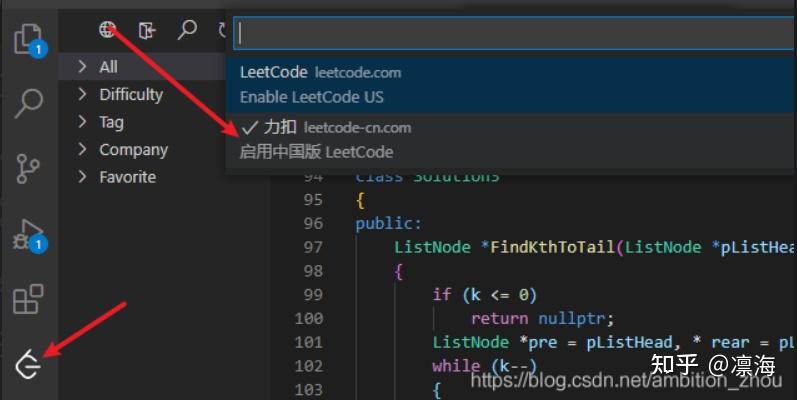Choose LeetCode leetcode.com endpoint option

[510, 84]
